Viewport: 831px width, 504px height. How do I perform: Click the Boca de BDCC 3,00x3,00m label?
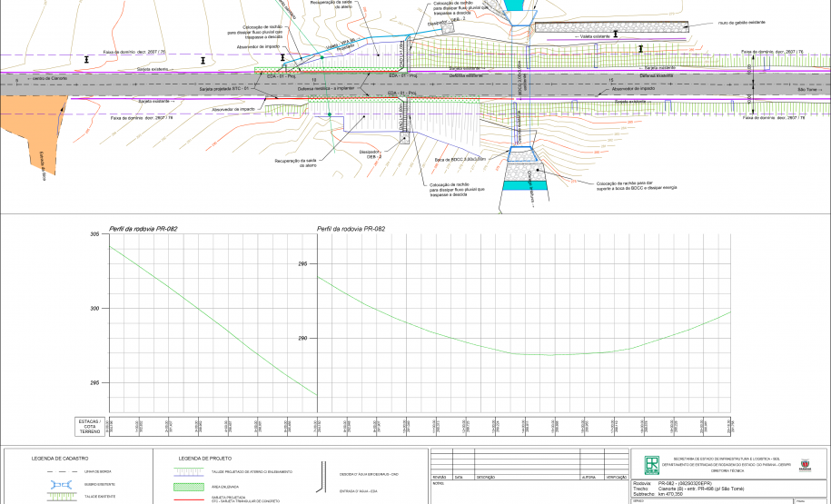[x=460, y=160]
